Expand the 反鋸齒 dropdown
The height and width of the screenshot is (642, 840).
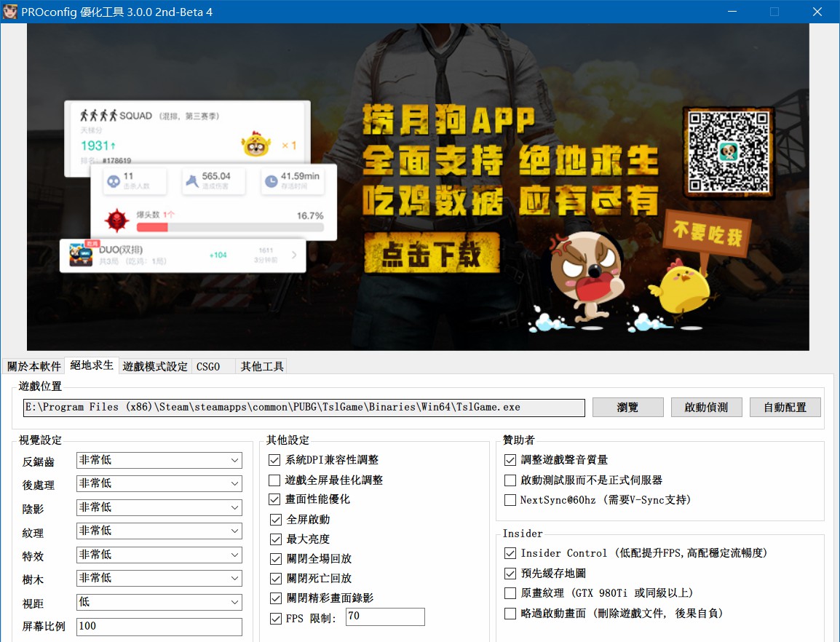[159, 460]
